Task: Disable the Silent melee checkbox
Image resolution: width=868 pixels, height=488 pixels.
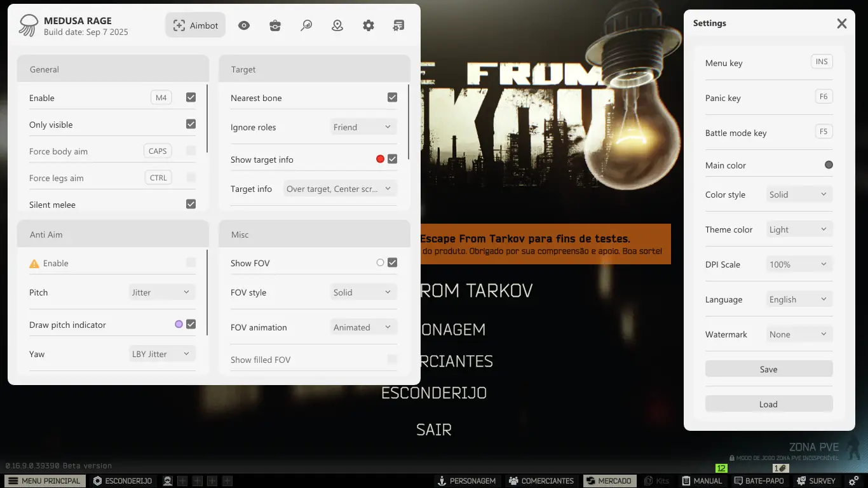Action: coord(191,204)
